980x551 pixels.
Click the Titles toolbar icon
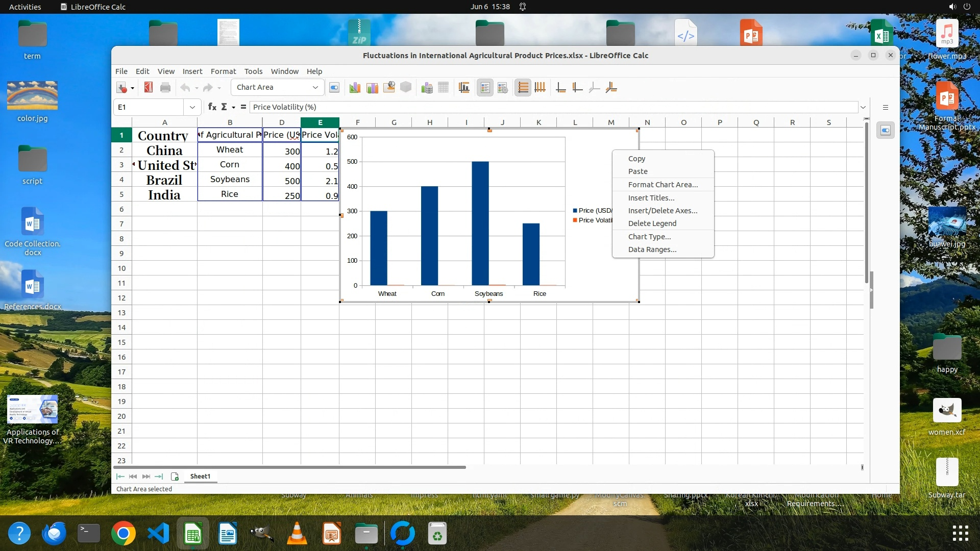tap(464, 88)
